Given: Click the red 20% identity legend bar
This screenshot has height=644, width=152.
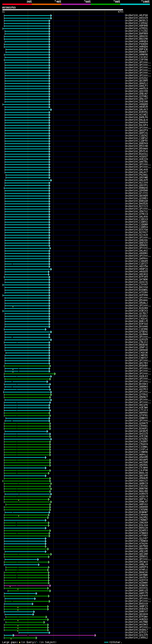Looking at the screenshot, I should tap(17, 4).
